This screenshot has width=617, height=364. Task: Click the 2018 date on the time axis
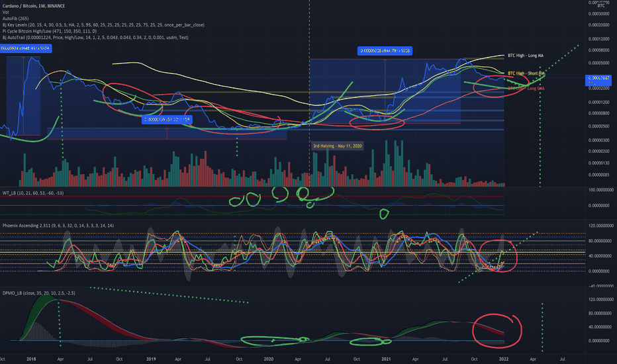(x=31, y=359)
